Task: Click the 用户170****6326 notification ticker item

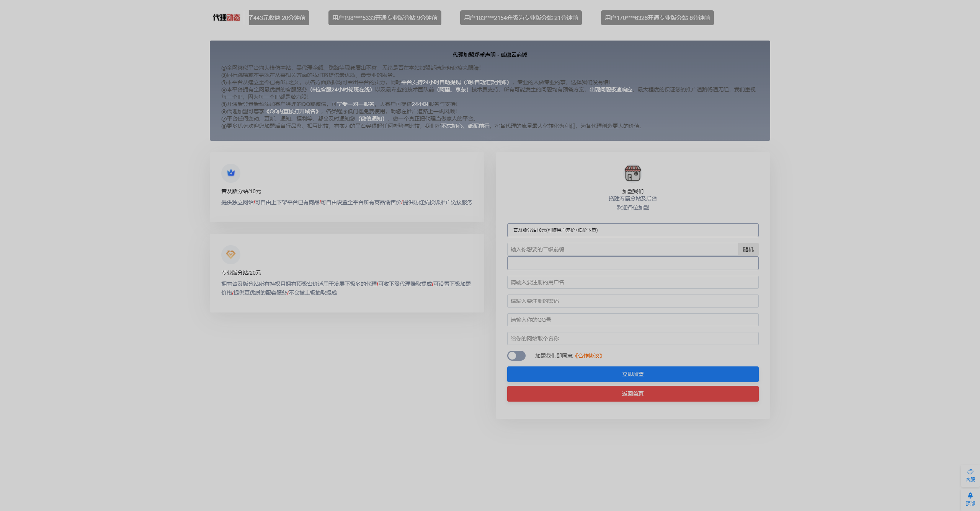Action: click(657, 18)
